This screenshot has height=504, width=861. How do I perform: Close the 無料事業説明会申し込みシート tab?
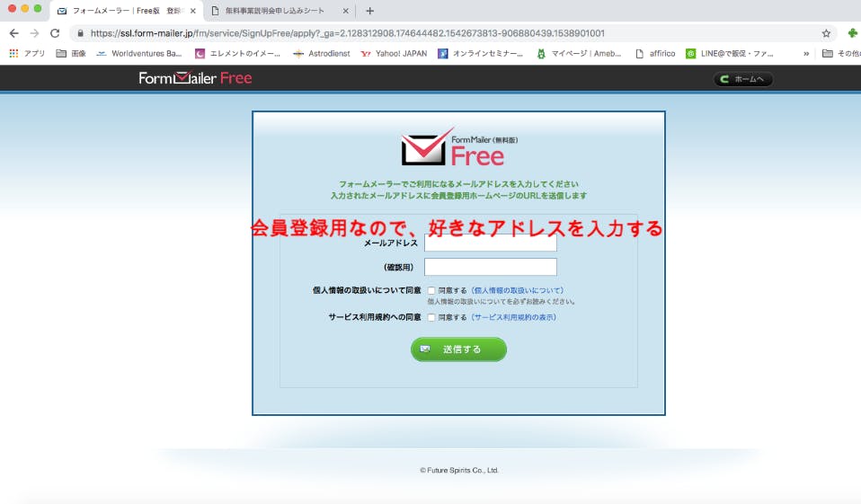point(345,11)
